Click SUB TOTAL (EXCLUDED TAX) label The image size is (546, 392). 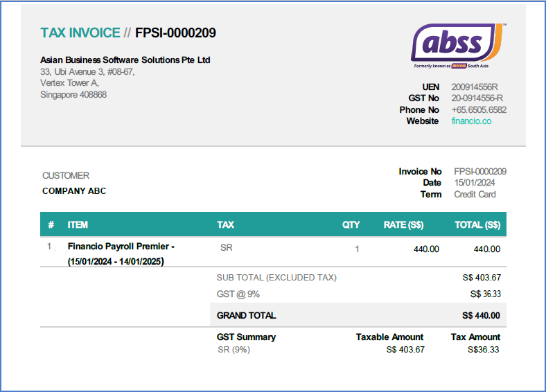(x=276, y=278)
